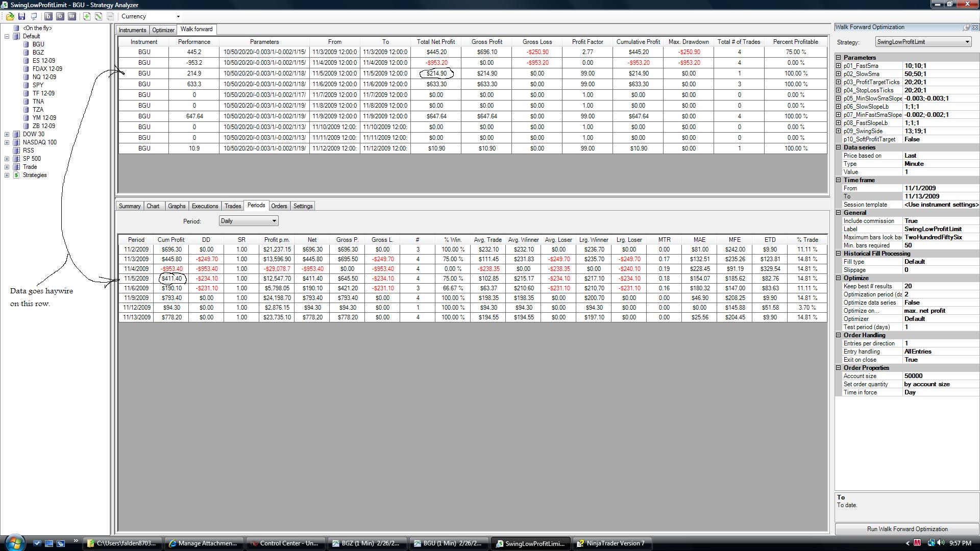Screen dimensions: 980x551
Task: Switch to the Optimizer tab
Action: point(163,30)
